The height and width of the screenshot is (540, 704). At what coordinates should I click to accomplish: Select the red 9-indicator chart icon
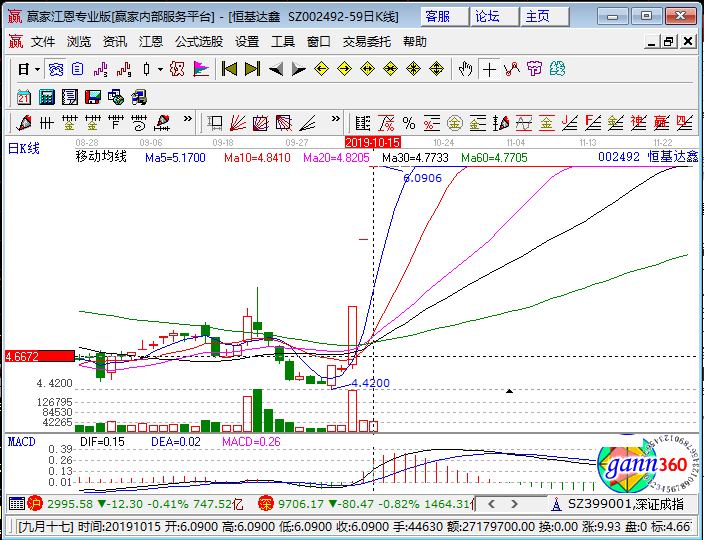click(x=123, y=70)
